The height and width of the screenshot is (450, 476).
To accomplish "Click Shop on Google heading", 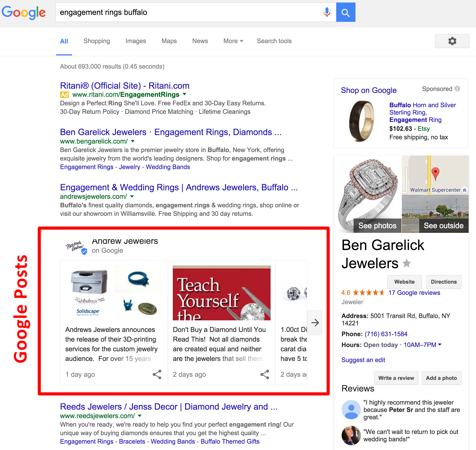I will click(x=369, y=90).
